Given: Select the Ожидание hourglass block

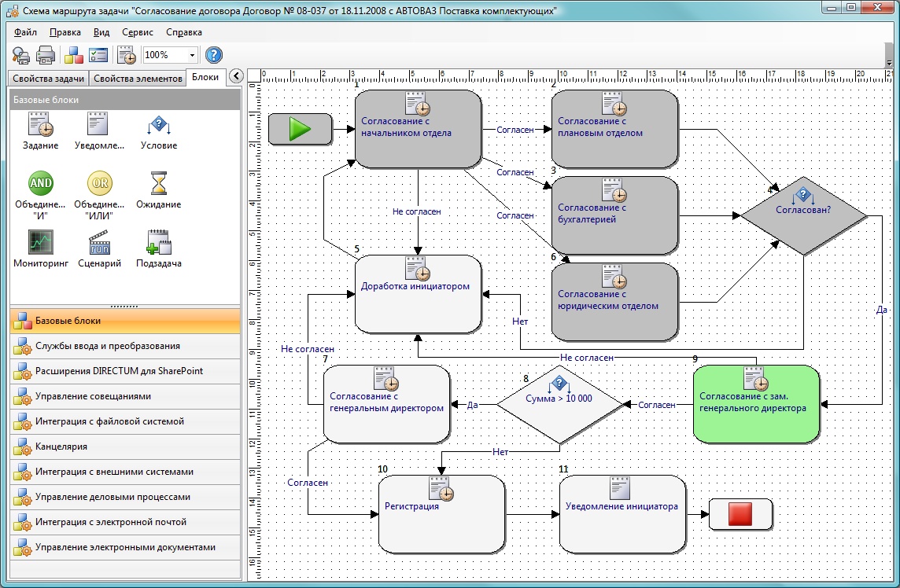Looking at the screenshot, I should [158, 183].
